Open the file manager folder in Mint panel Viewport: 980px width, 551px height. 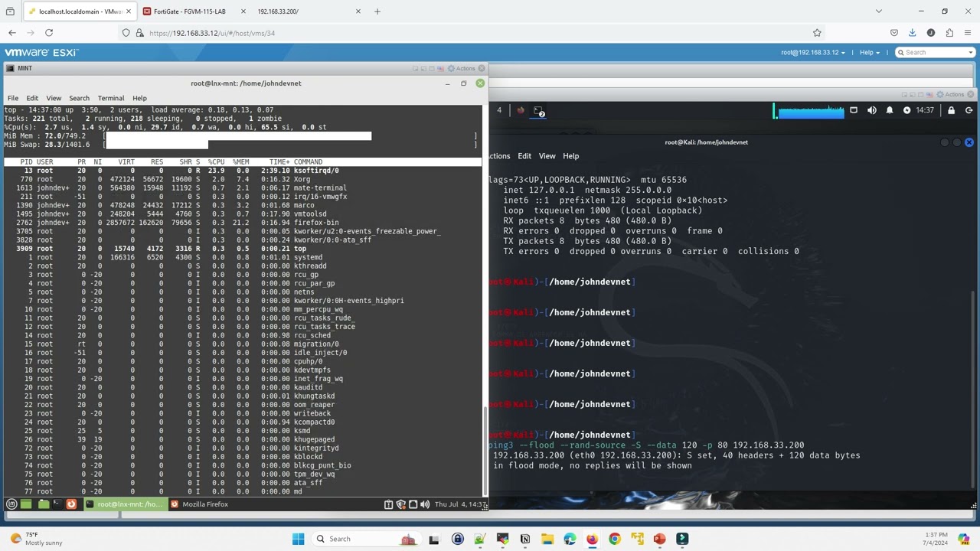(x=44, y=504)
